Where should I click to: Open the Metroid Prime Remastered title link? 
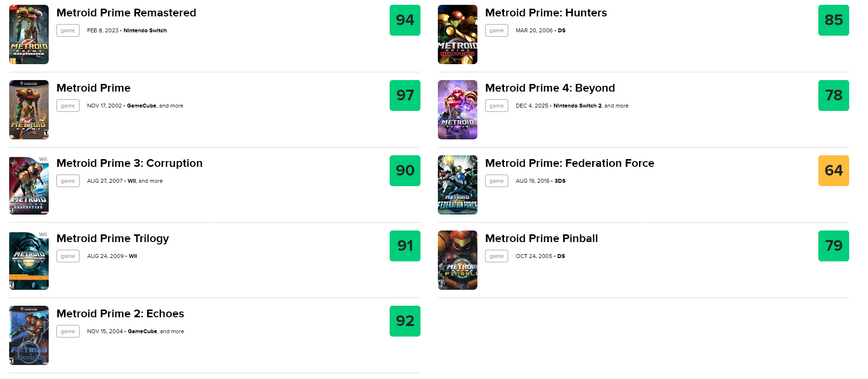pos(126,13)
